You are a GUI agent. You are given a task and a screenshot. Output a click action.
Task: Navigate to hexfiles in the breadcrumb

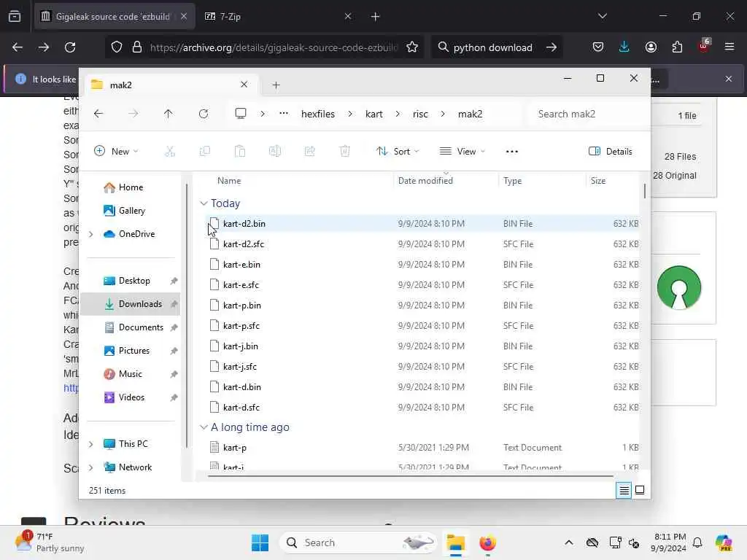tap(318, 114)
